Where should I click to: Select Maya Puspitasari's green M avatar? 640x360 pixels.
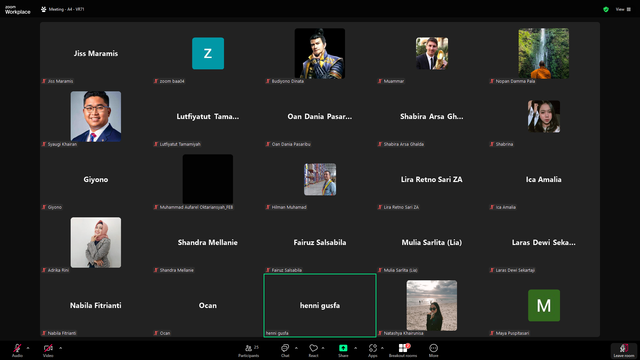(544, 305)
